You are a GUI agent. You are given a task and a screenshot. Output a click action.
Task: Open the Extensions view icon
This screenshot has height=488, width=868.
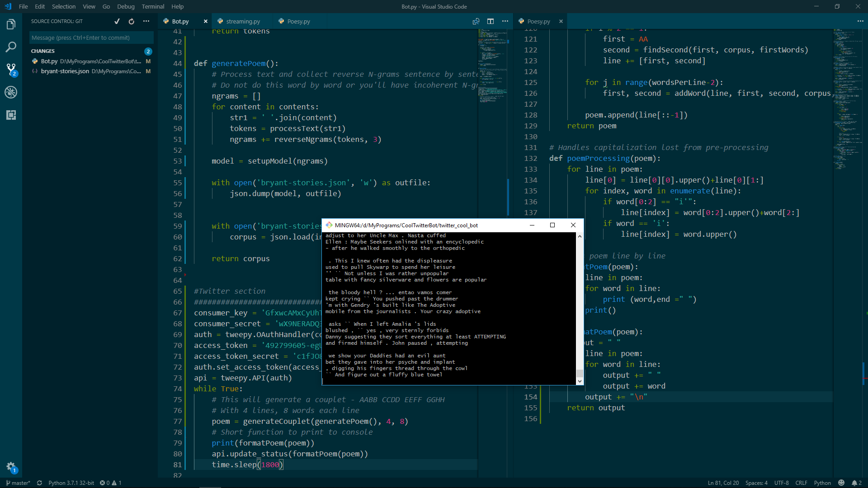[x=11, y=115]
